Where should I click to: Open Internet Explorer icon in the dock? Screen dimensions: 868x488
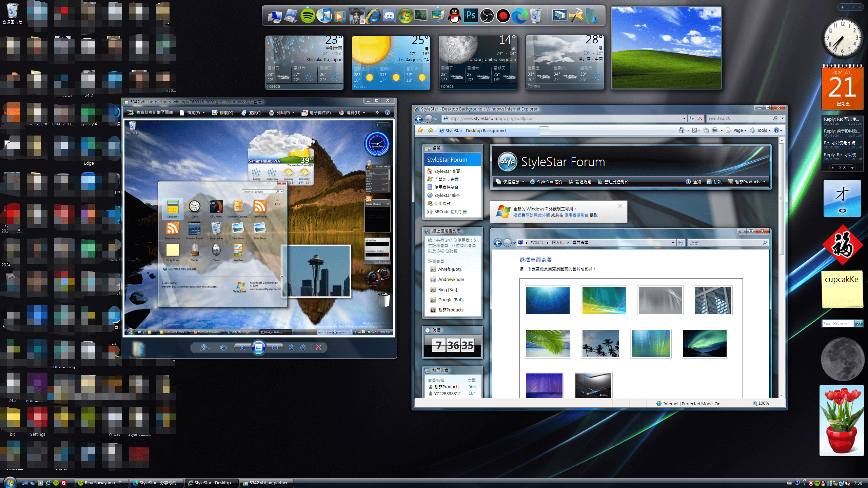(373, 16)
